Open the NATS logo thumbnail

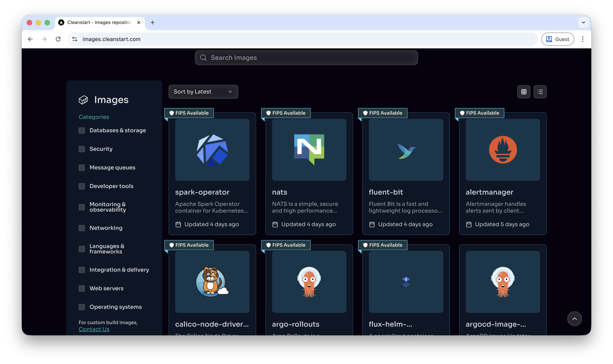[309, 150]
